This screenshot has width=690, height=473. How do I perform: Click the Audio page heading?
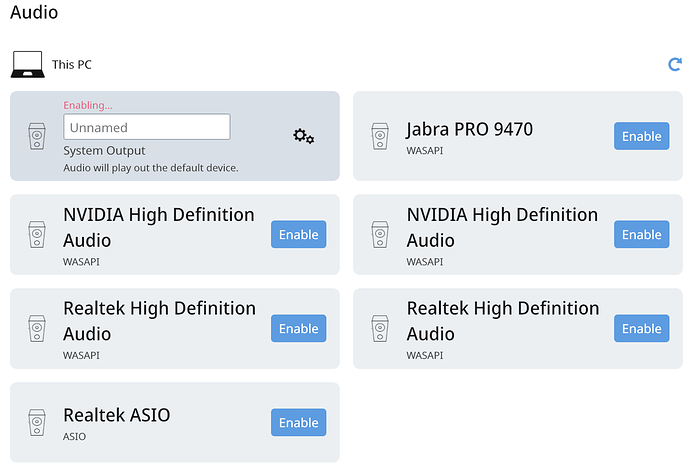tap(34, 12)
